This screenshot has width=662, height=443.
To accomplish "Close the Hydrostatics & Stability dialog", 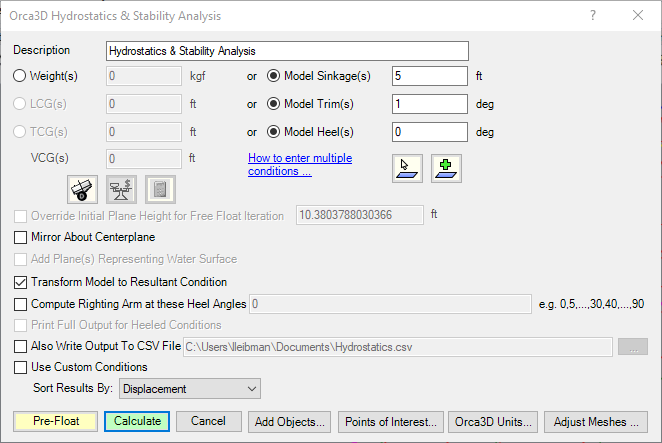I will (x=638, y=16).
